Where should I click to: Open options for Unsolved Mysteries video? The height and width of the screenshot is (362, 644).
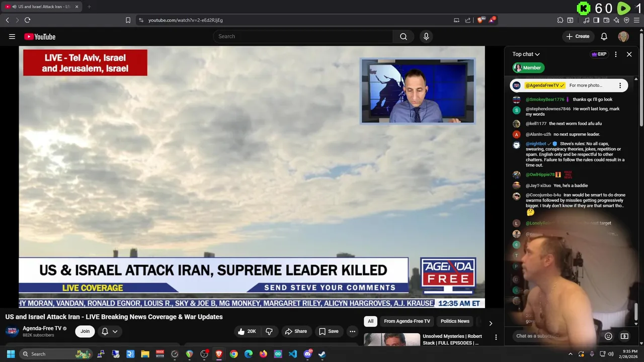click(496, 337)
